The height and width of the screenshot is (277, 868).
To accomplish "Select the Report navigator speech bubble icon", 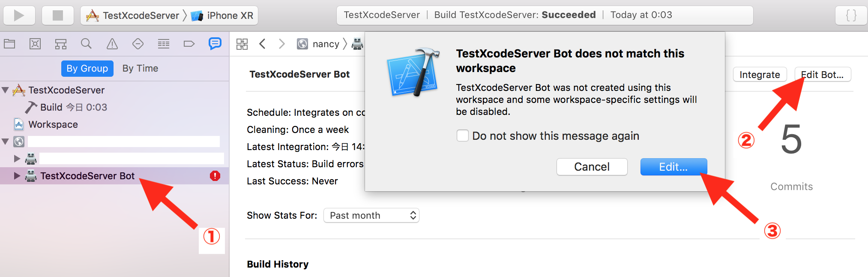I will 215,43.
